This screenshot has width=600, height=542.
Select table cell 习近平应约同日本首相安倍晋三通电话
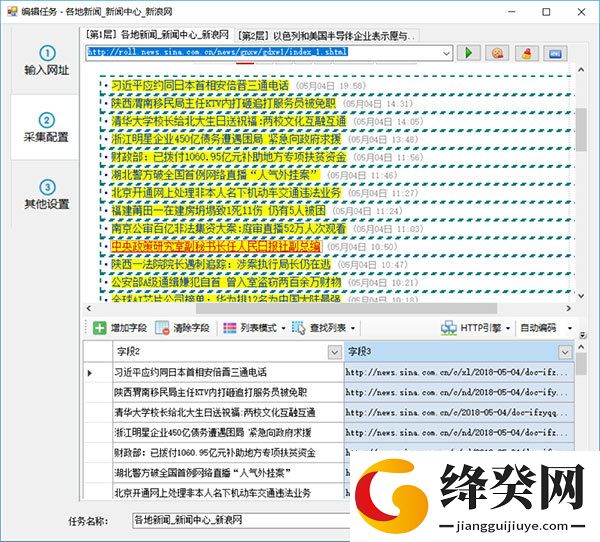click(228, 372)
